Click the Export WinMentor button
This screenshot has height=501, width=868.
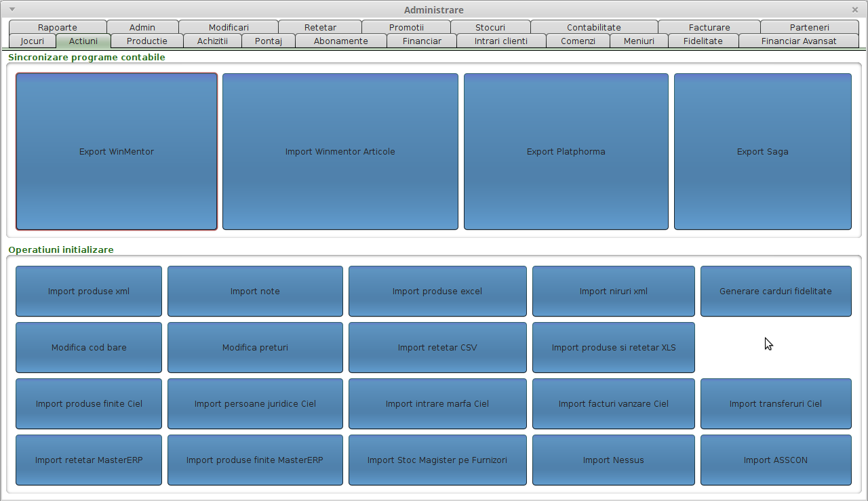pos(117,152)
